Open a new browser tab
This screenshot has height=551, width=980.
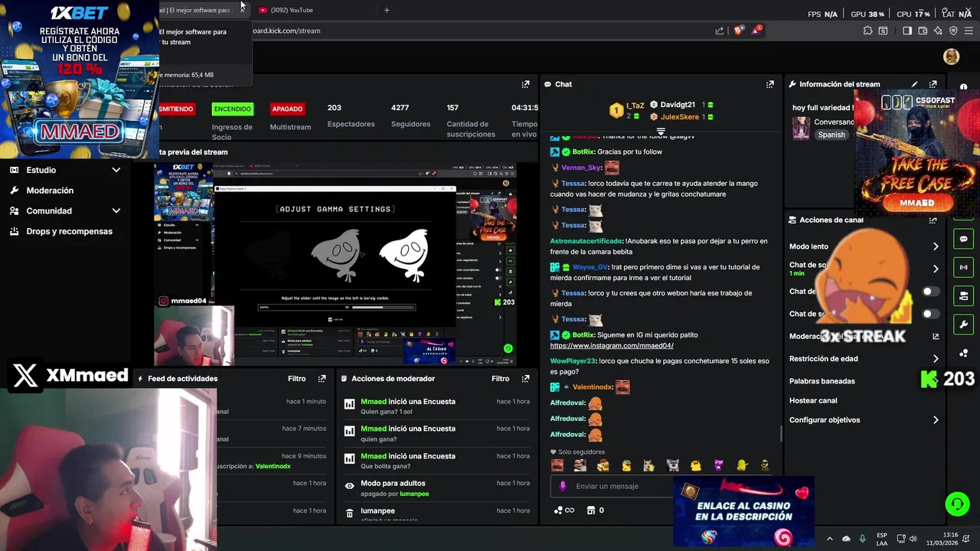point(387,10)
